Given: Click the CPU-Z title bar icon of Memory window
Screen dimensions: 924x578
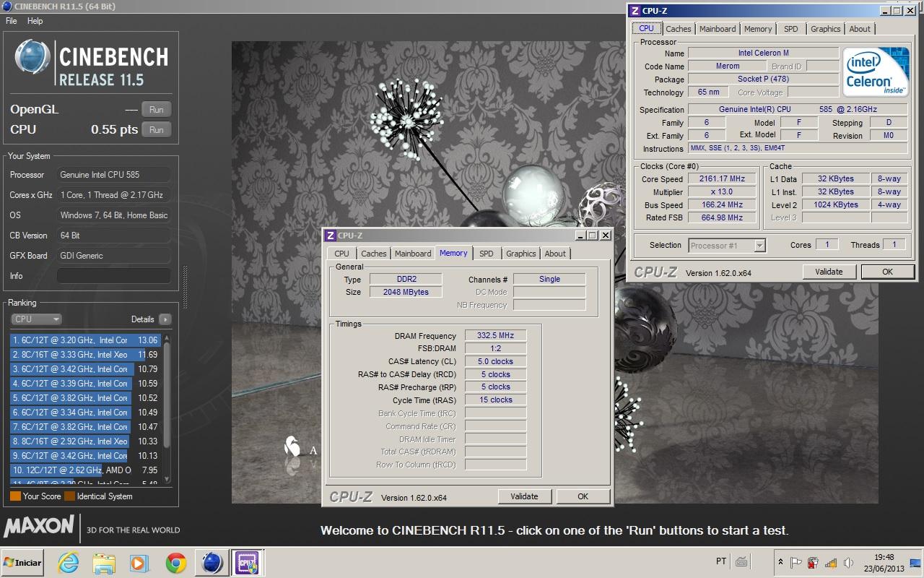Looking at the screenshot, I should [331, 236].
